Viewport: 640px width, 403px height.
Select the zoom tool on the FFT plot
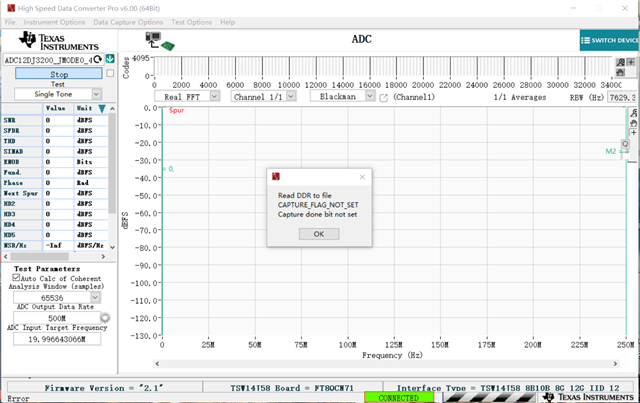pos(633,113)
